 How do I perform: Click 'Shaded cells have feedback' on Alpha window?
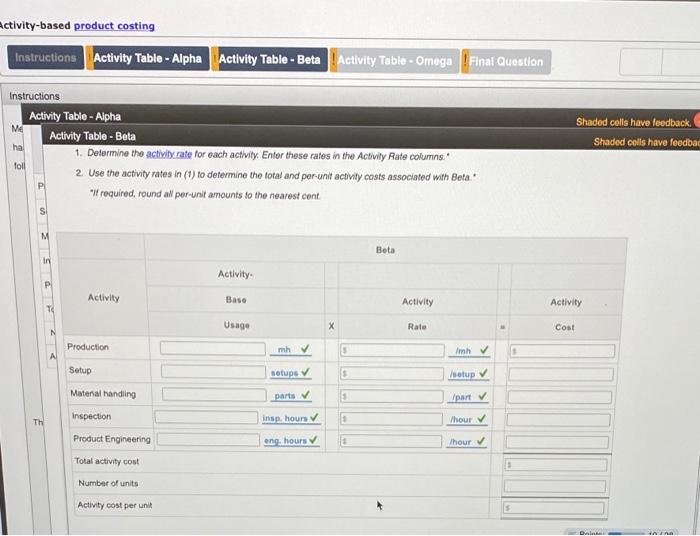(633, 122)
